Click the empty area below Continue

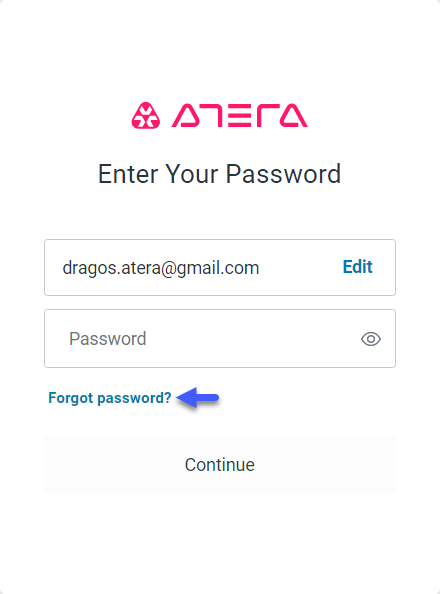click(220, 542)
